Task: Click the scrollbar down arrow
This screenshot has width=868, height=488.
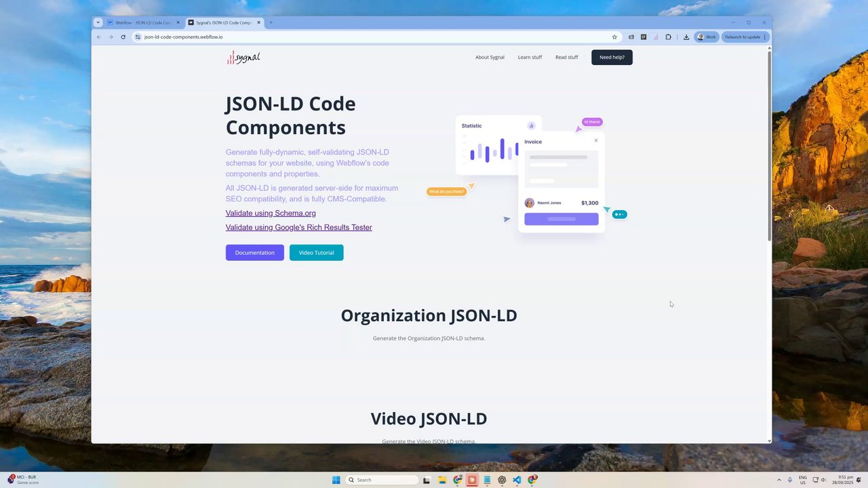Action: [x=769, y=441]
